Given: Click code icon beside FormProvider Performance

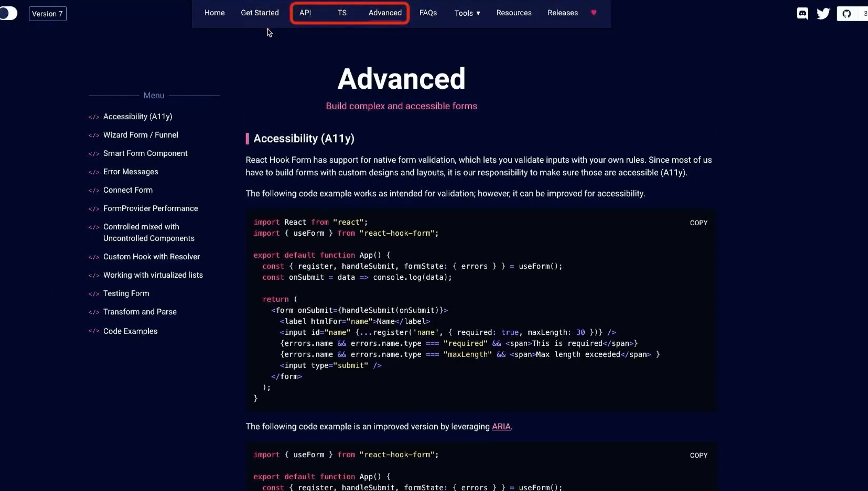Looking at the screenshot, I should coord(94,209).
